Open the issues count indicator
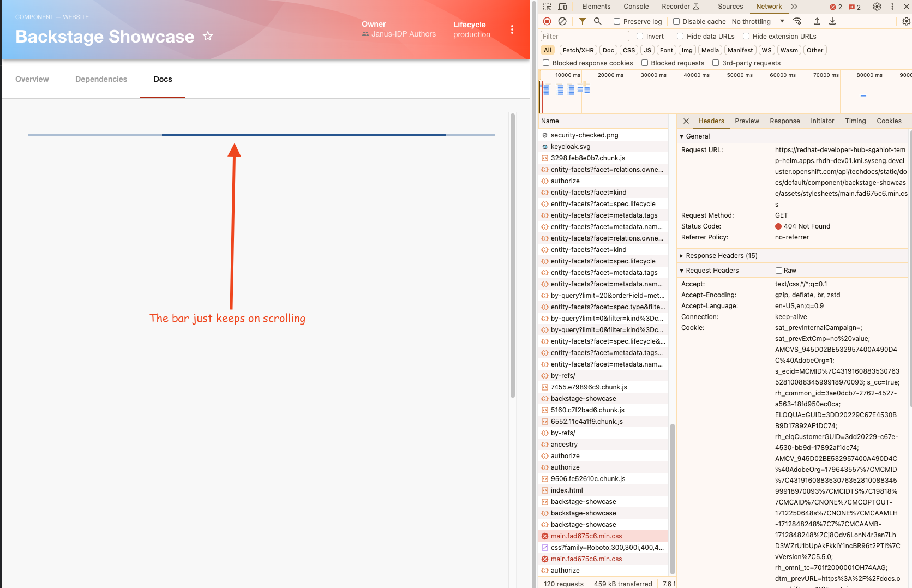This screenshot has height=588, width=912. click(x=855, y=7)
